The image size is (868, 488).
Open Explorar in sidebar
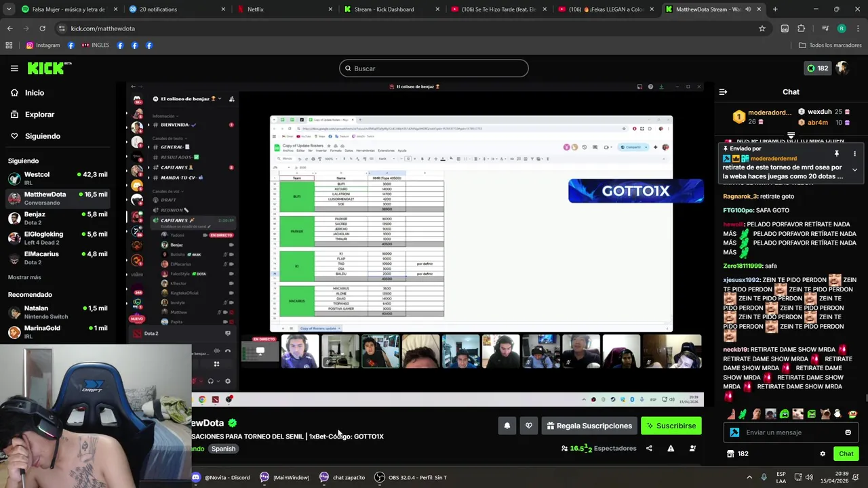(39, 115)
